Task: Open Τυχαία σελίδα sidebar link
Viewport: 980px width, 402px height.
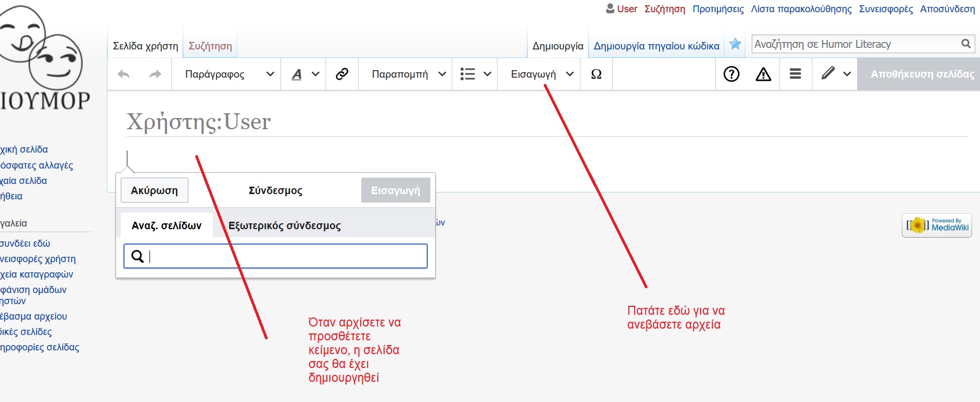Action: (x=23, y=181)
